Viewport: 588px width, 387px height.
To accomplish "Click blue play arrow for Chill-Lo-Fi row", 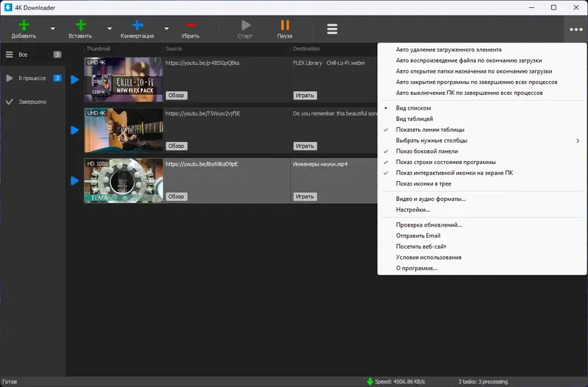I will (x=75, y=79).
